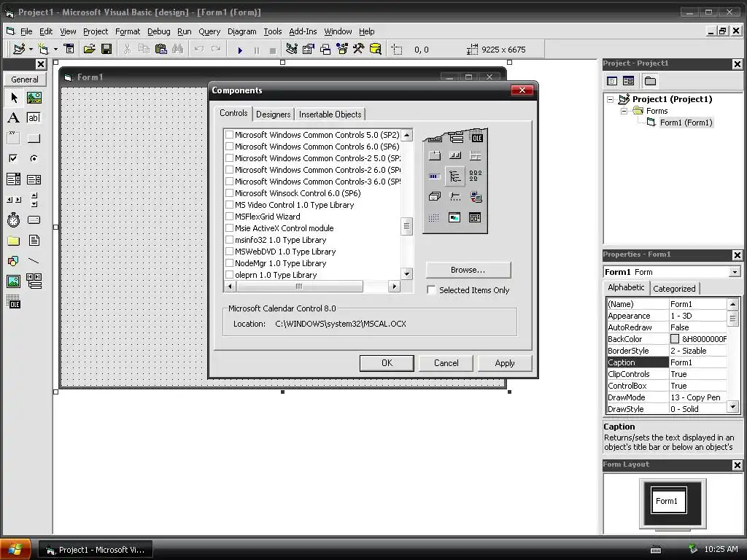Screen dimensions: 747x560
Task: Select the TextBox tool in toolbox
Action: pyautogui.click(x=34, y=117)
